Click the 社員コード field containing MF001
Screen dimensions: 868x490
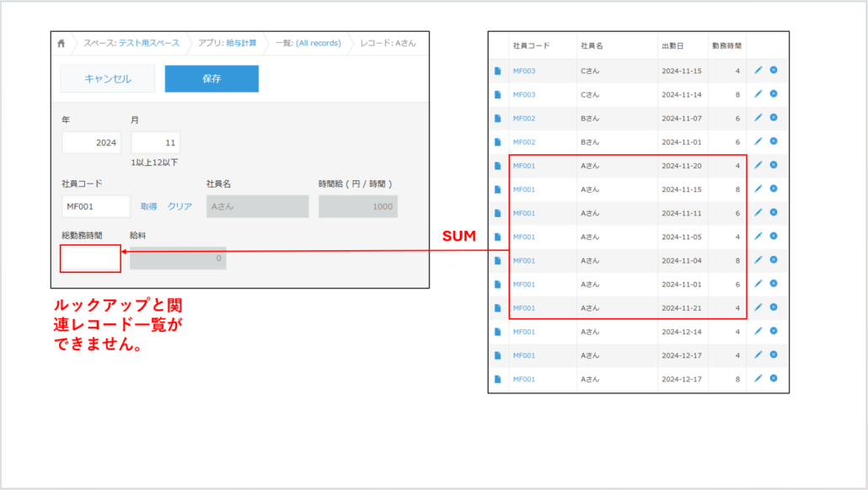[95, 206]
